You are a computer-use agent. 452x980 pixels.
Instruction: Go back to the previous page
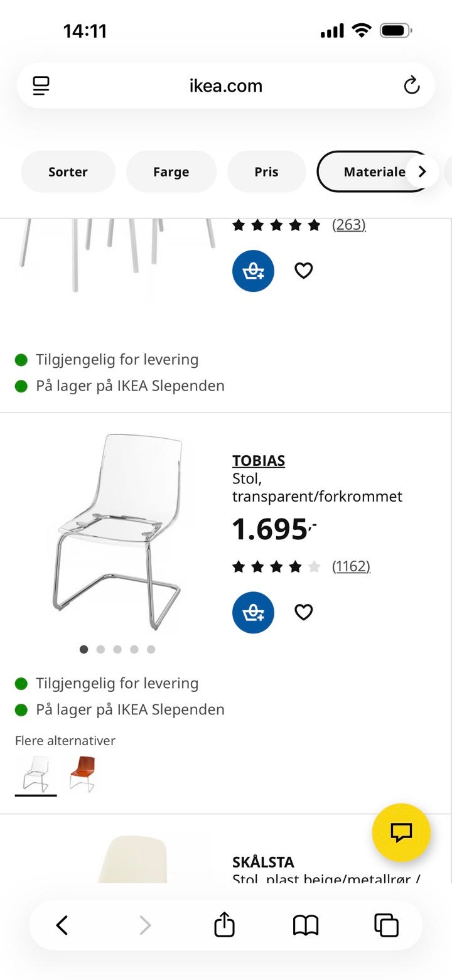click(62, 925)
